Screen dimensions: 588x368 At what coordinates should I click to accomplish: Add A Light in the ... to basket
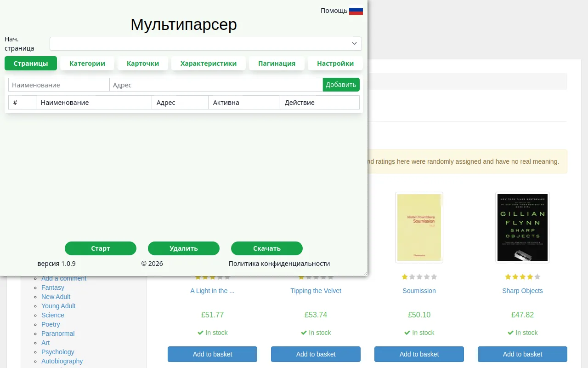click(x=212, y=354)
